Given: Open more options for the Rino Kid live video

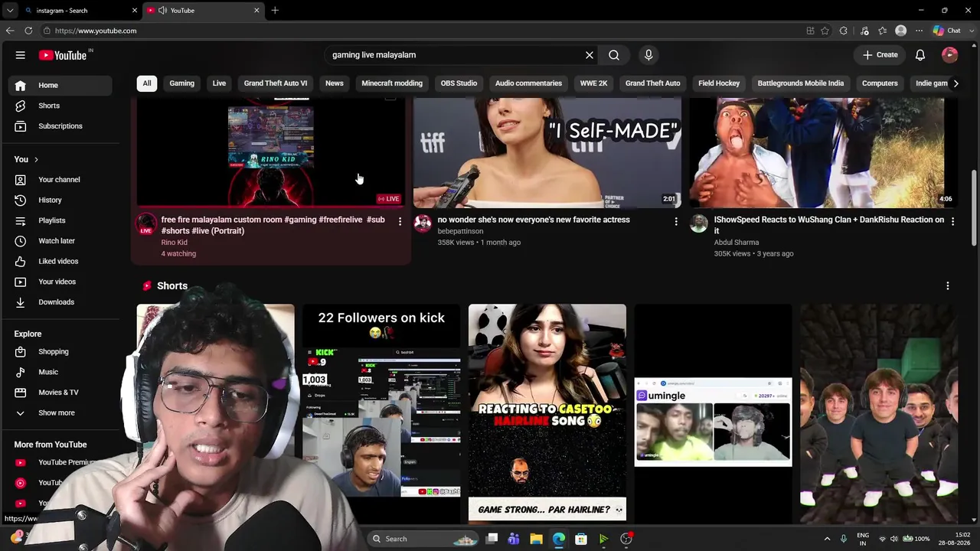Looking at the screenshot, I should pyautogui.click(x=400, y=221).
